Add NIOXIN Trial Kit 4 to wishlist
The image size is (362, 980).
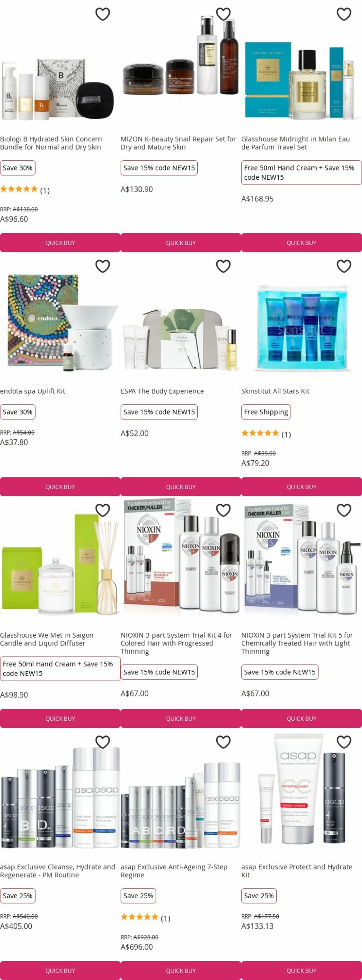coord(223,510)
